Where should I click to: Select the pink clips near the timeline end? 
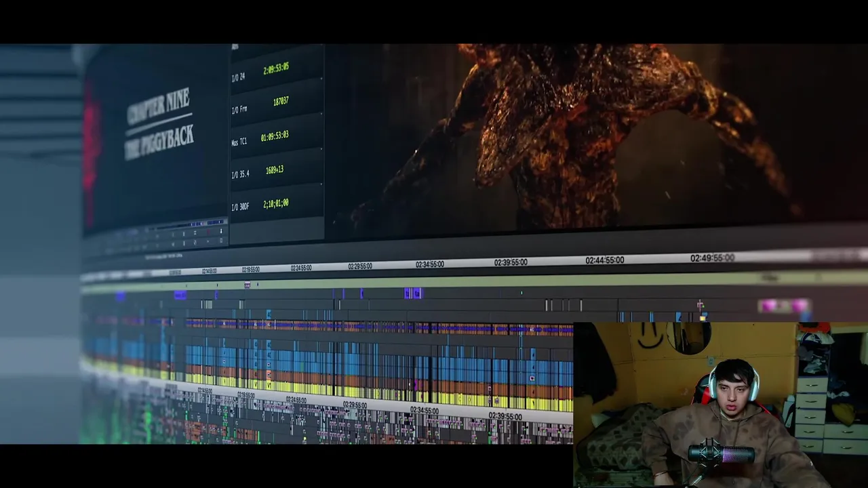pos(785,306)
